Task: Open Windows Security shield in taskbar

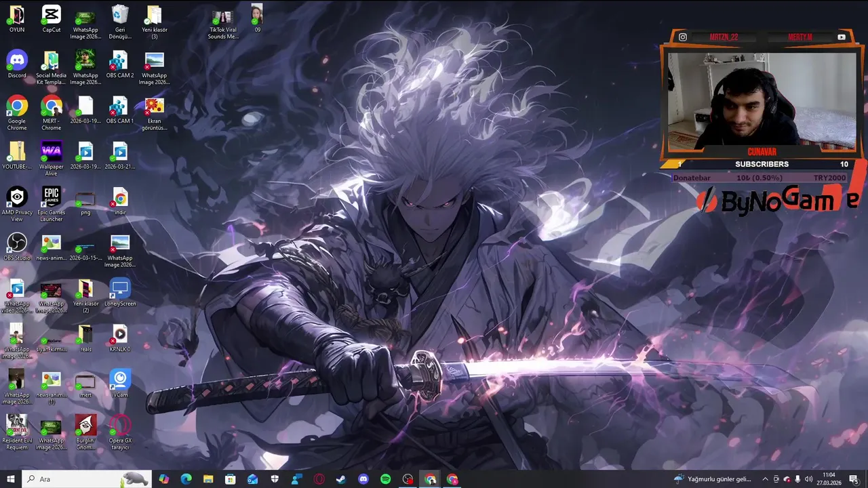Action: [275, 479]
